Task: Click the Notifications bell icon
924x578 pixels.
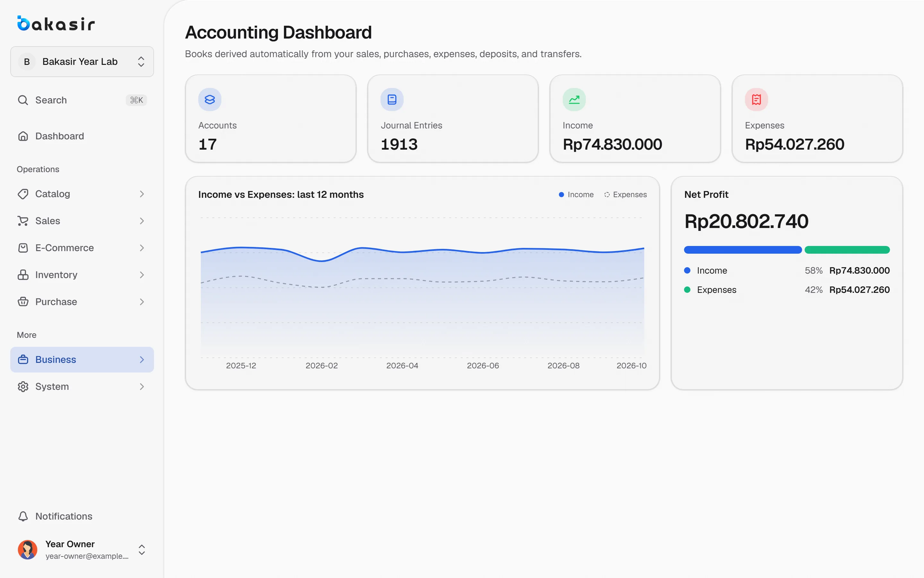Action: [x=23, y=516]
